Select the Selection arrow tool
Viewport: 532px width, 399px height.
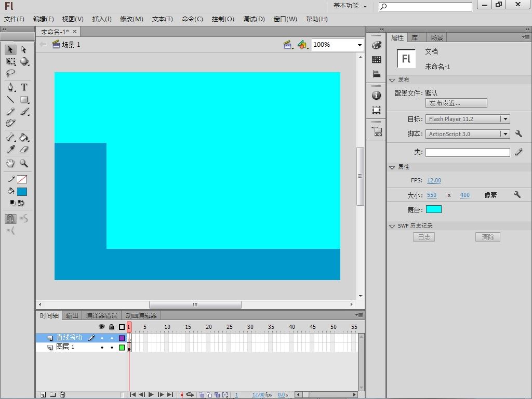[x=10, y=49]
